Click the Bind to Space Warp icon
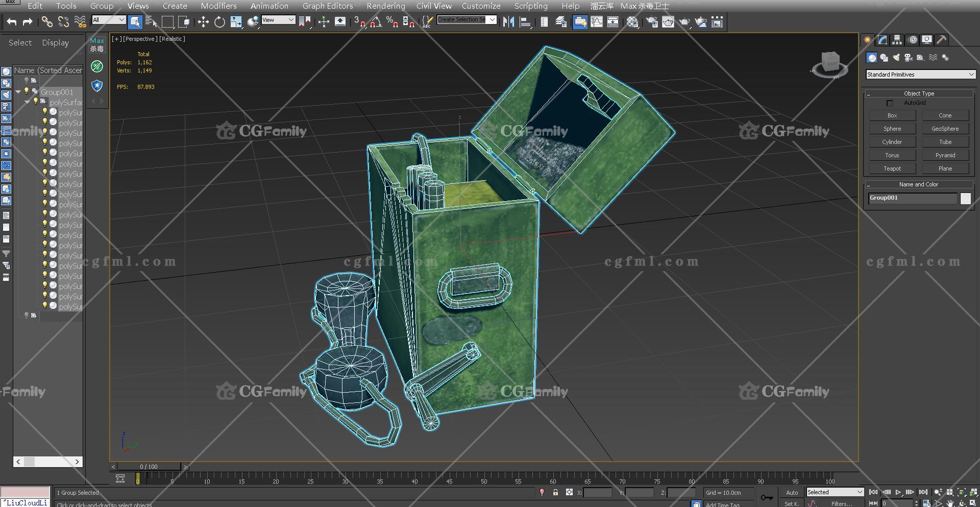Viewport: 980px width, 507px height. tap(80, 21)
